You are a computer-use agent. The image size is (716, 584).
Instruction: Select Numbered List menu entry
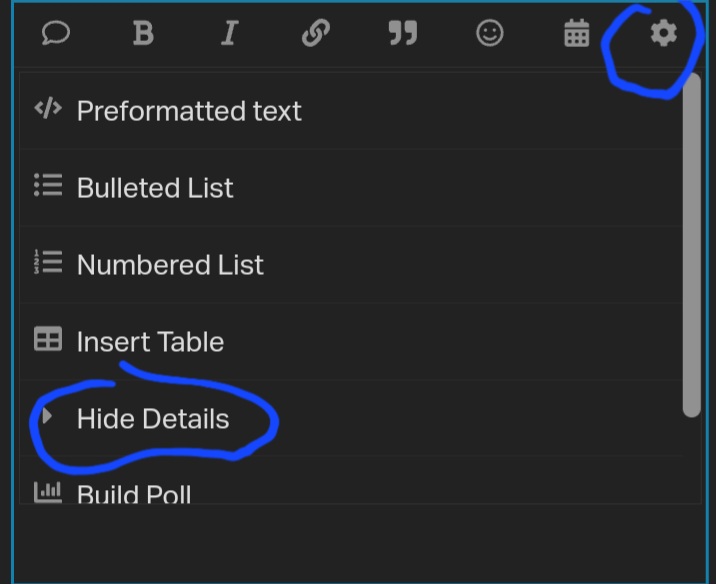tap(170, 265)
